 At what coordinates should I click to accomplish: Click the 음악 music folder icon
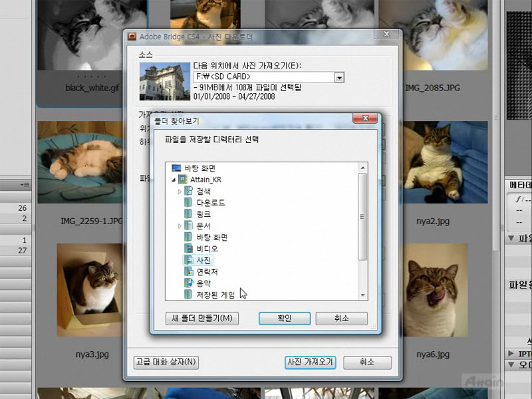[188, 283]
